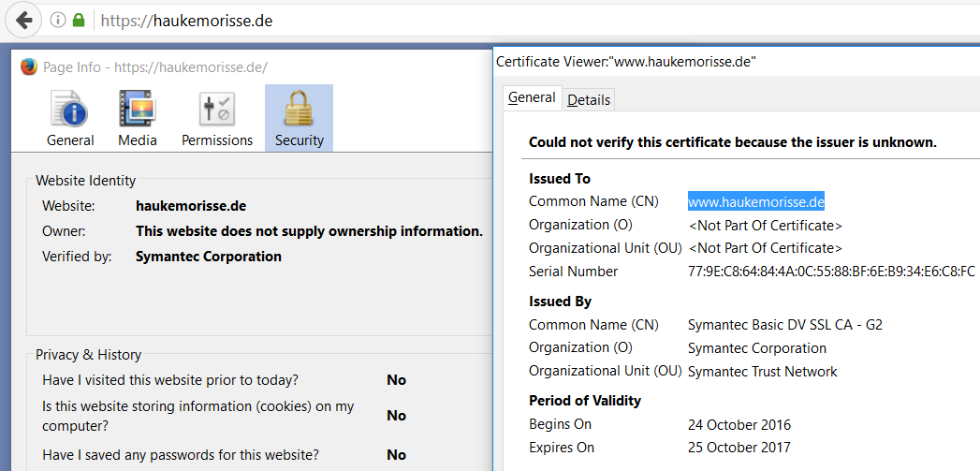
Task: Switch to the Details tab in Certificate Viewer
Action: [589, 99]
